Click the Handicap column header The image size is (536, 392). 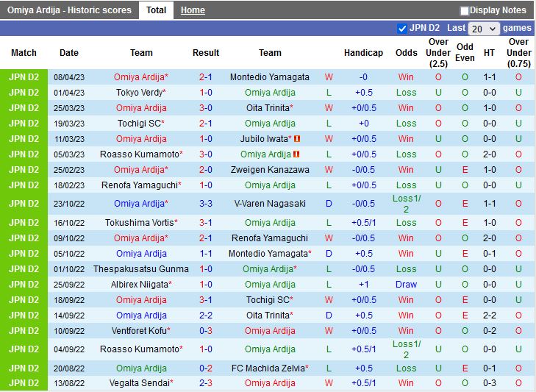363,53
